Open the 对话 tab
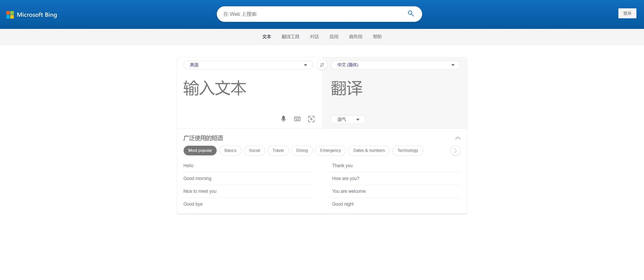 [x=314, y=37]
